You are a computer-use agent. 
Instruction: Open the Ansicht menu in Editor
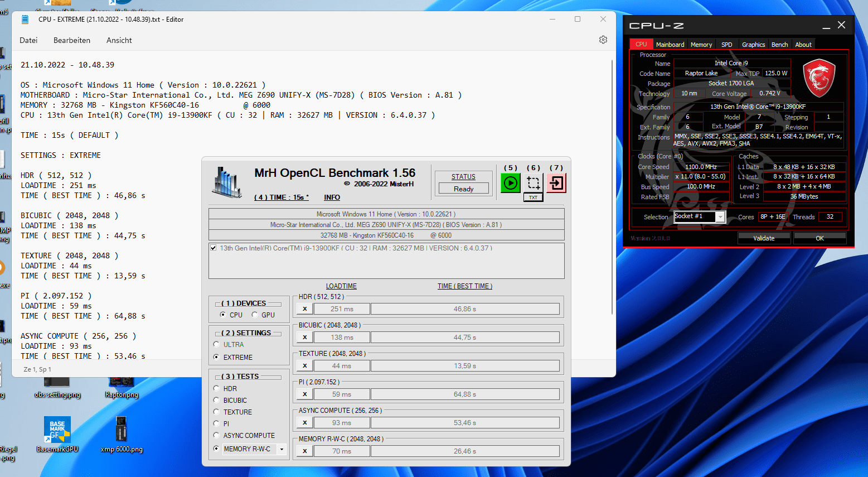click(119, 40)
